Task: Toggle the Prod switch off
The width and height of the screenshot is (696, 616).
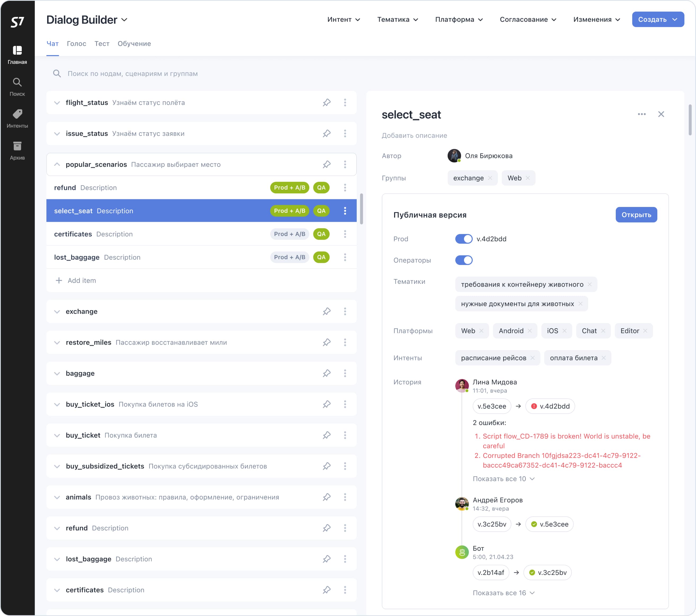Action: pyautogui.click(x=464, y=239)
